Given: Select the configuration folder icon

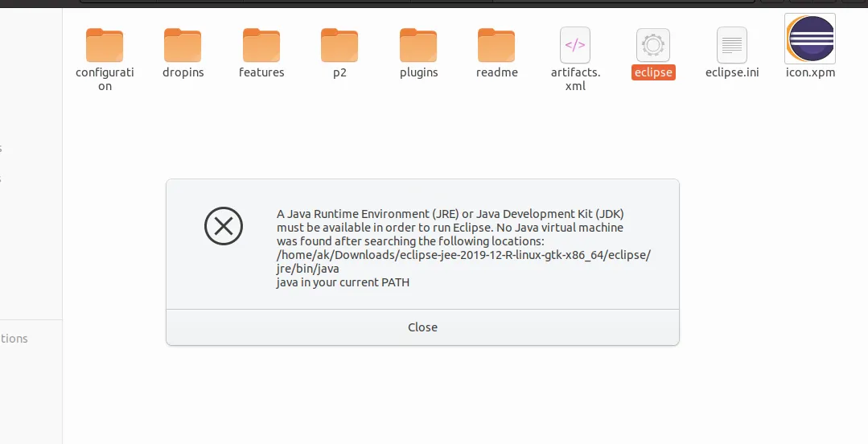Looking at the screenshot, I should (x=105, y=45).
